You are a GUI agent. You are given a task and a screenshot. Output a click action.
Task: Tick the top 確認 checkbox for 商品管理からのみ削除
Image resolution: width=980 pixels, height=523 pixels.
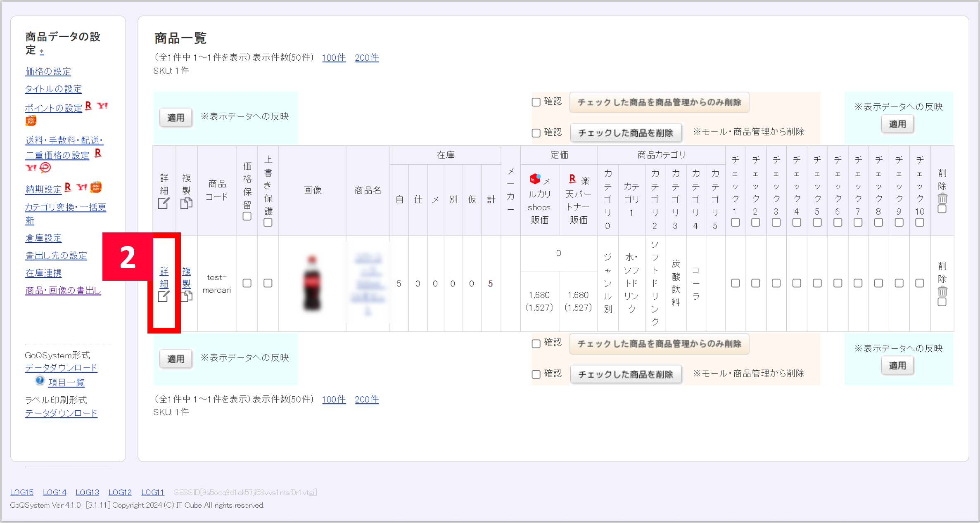coord(536,102)
